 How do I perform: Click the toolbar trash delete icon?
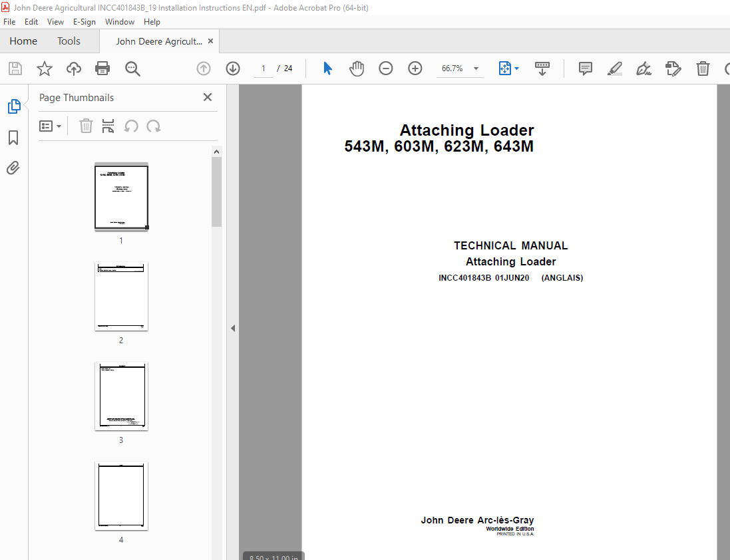[x=703, y=69]
